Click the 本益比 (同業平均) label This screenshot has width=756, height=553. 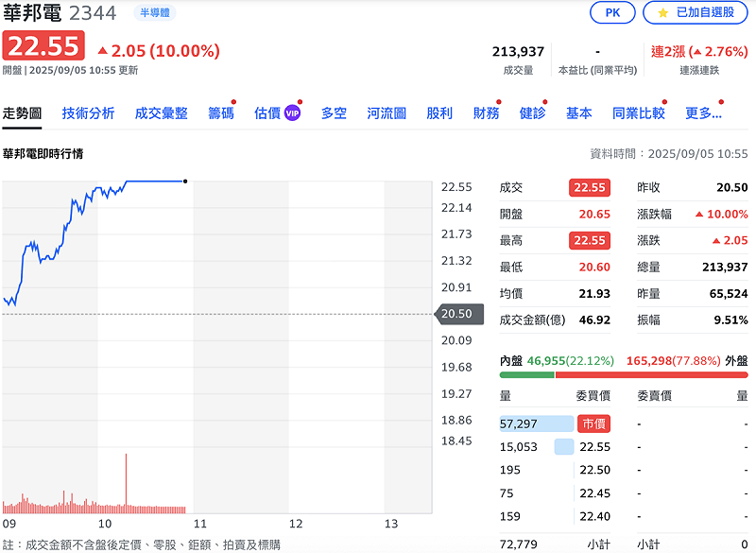click(598, 70)
